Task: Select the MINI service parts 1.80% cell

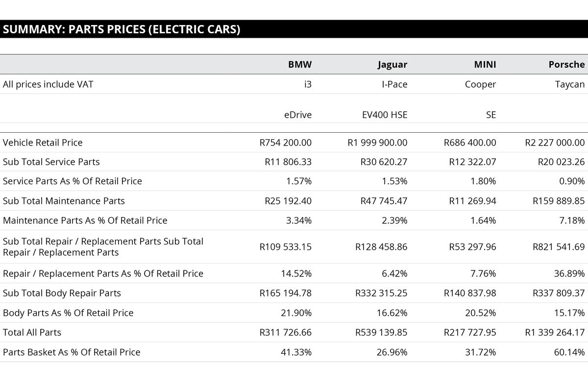Action: (x=483, y=181)
